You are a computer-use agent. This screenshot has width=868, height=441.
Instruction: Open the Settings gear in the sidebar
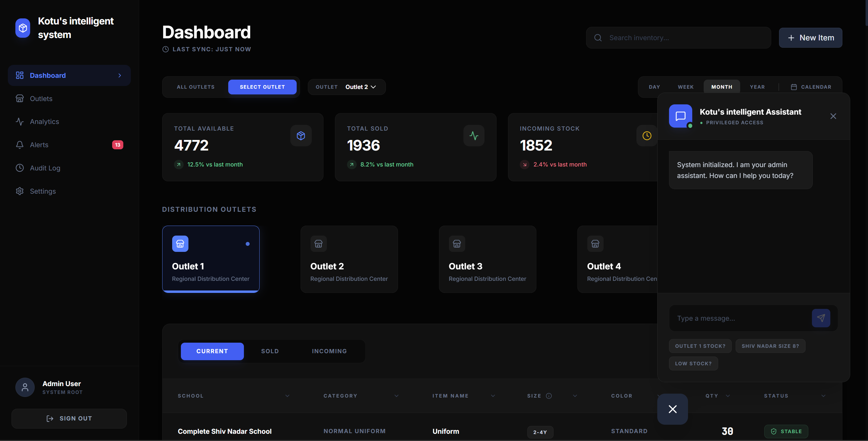20,191
